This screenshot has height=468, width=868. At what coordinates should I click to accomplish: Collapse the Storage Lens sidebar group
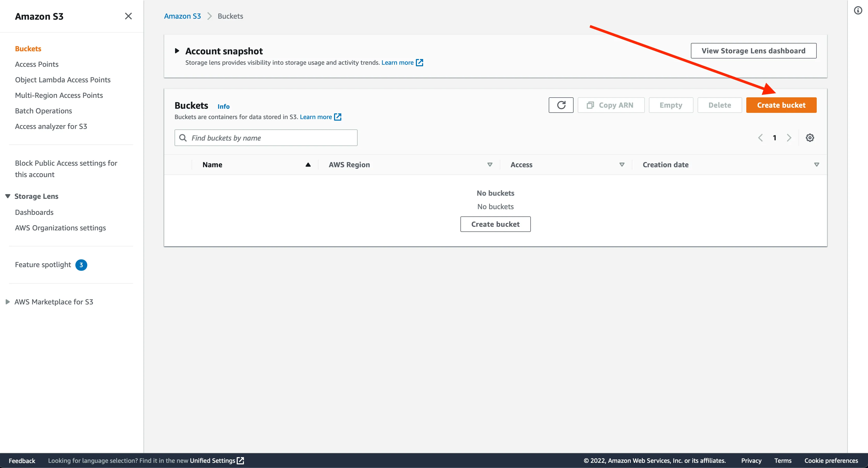pyautogui.click(x=8, y=196)
